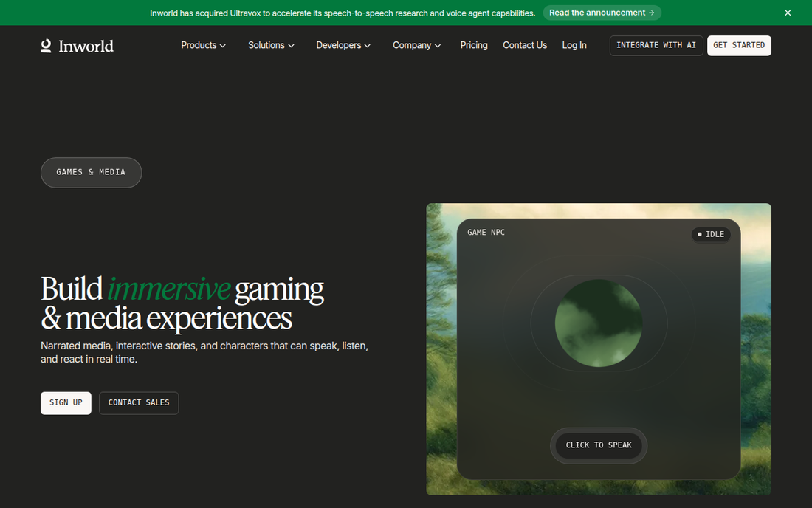Image resolution: width=812 pixels, height=508 pixels.
Task: Click the green voice orb avatar
Action: [599, 323]
